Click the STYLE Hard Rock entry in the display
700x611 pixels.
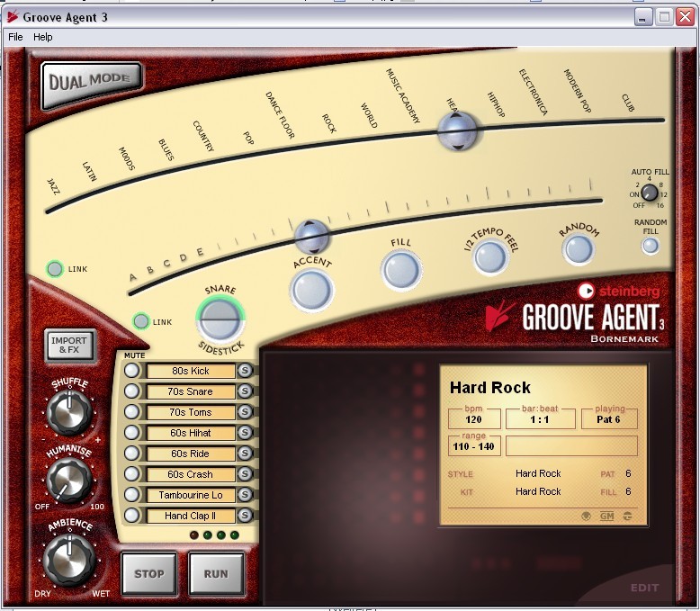(538, 473)
